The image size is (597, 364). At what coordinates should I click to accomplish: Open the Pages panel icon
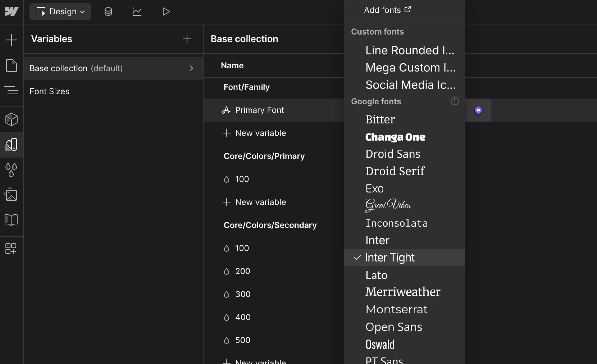[x=11, y=65]
